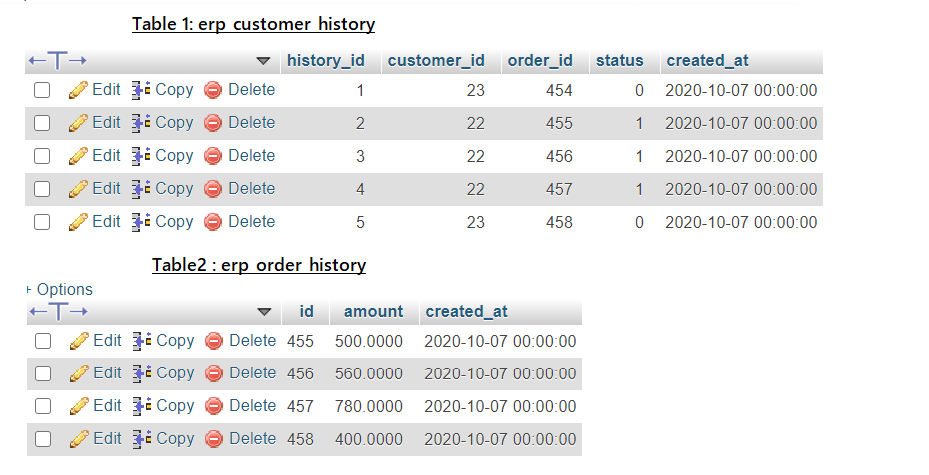
Task: Click the status column header to sort
Action: [x=619, y=61]
